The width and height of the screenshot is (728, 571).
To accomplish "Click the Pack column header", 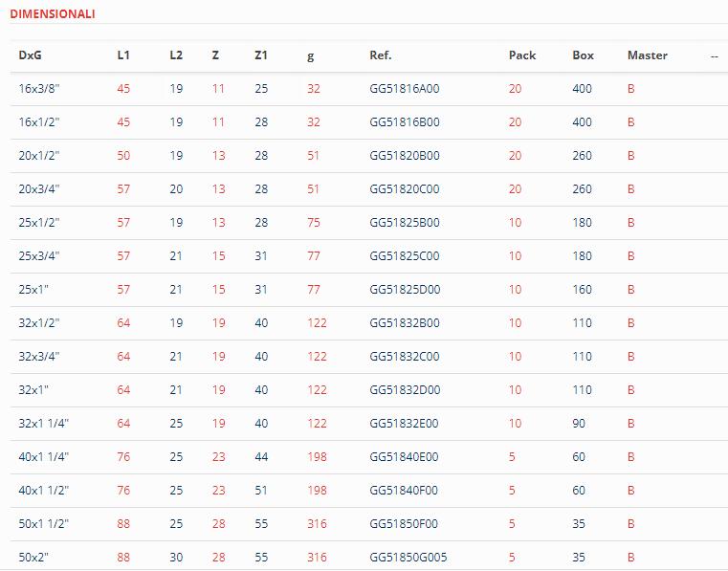I will pos(522,55).
